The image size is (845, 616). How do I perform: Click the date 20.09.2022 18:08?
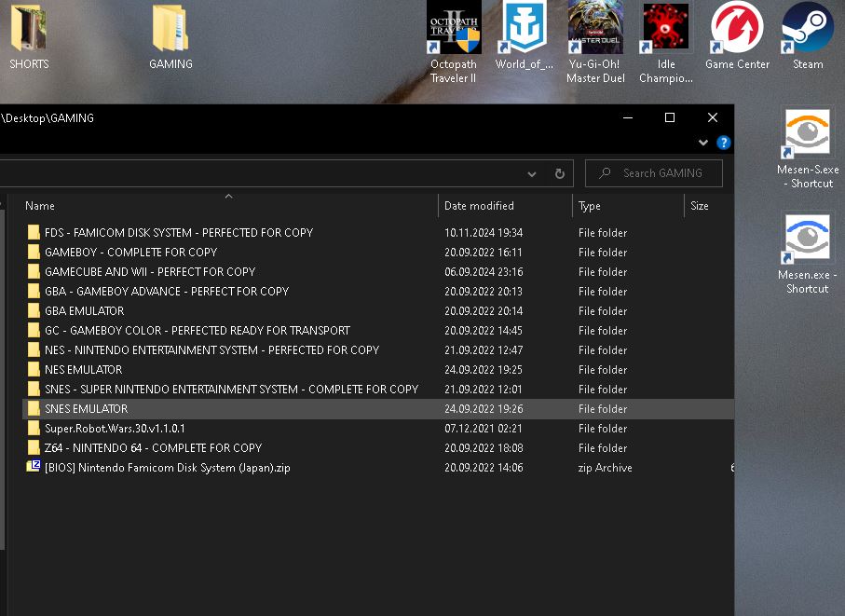coord(484,448)
